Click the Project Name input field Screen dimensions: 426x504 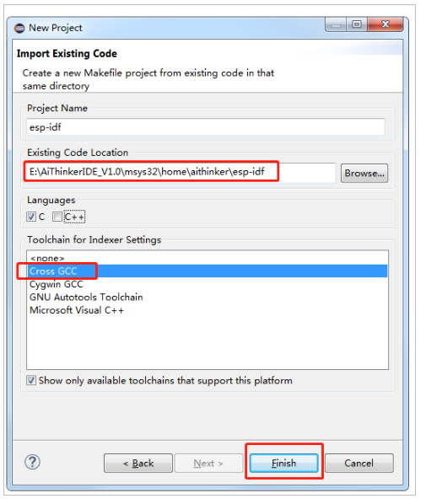click(x=206, y=127)
